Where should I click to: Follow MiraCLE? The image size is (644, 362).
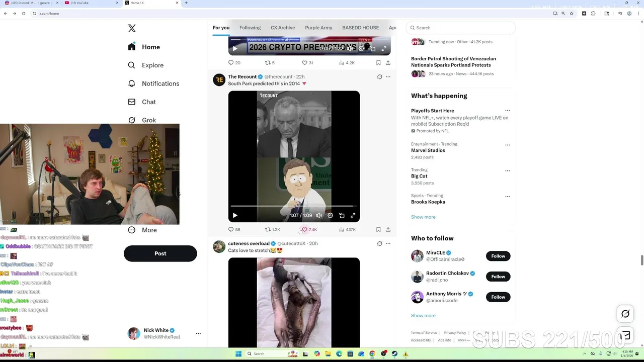point(498,256)
